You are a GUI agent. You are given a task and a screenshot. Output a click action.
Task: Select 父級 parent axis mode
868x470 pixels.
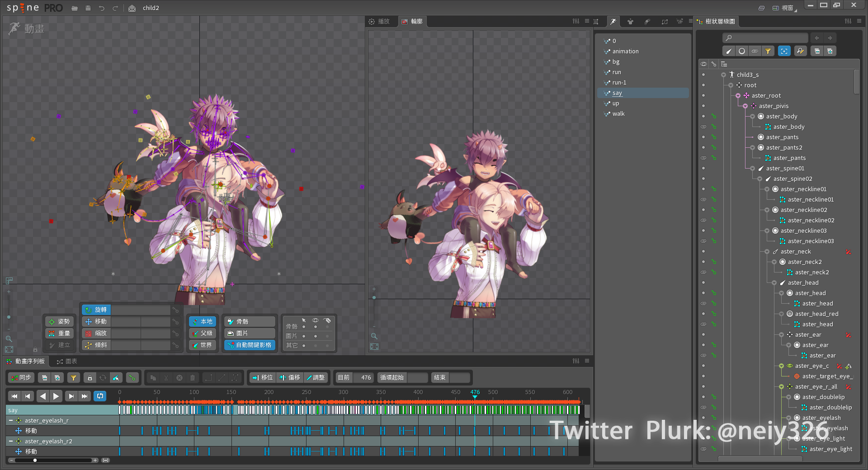tap(202, 334)
